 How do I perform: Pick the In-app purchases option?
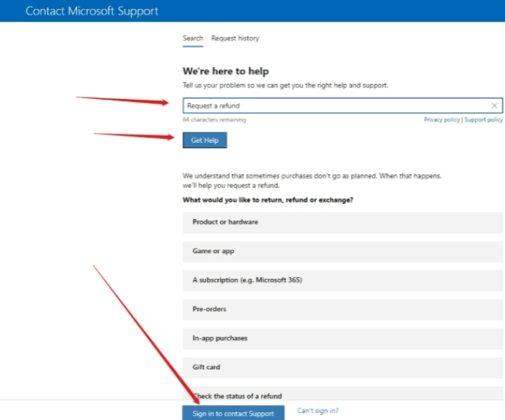tap(343, 338)
